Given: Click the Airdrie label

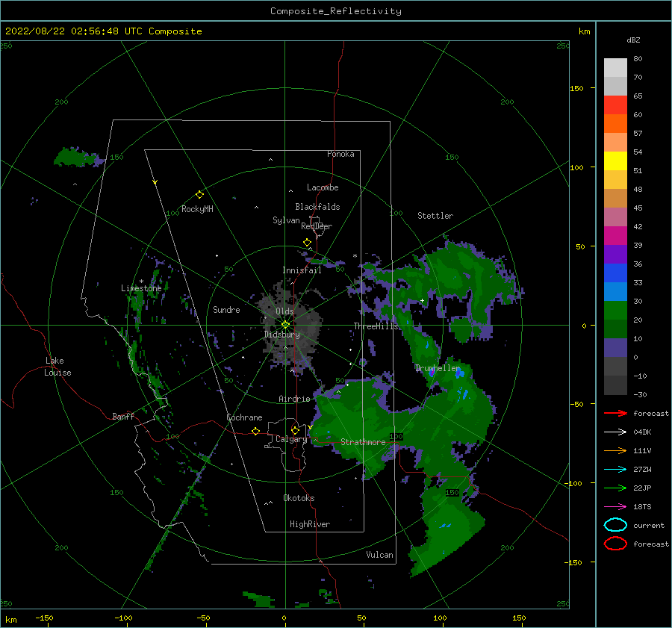Looking at the screenshot, I should pos(294,399).
